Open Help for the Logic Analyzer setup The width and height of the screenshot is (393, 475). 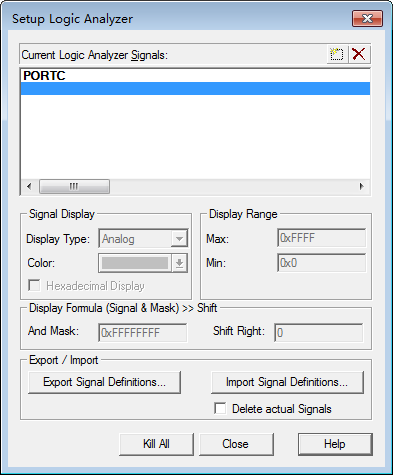335,444
